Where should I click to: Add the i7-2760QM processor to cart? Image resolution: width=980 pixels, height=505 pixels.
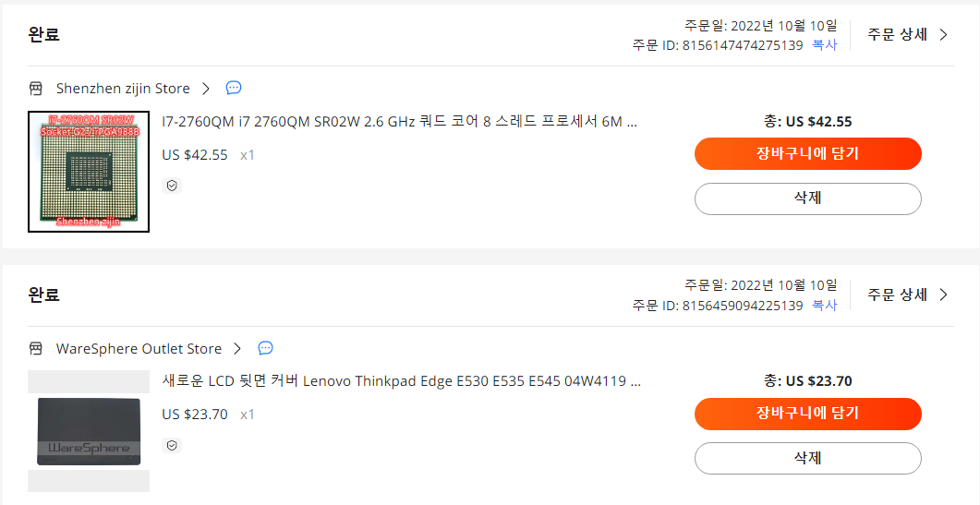[808, 154]
